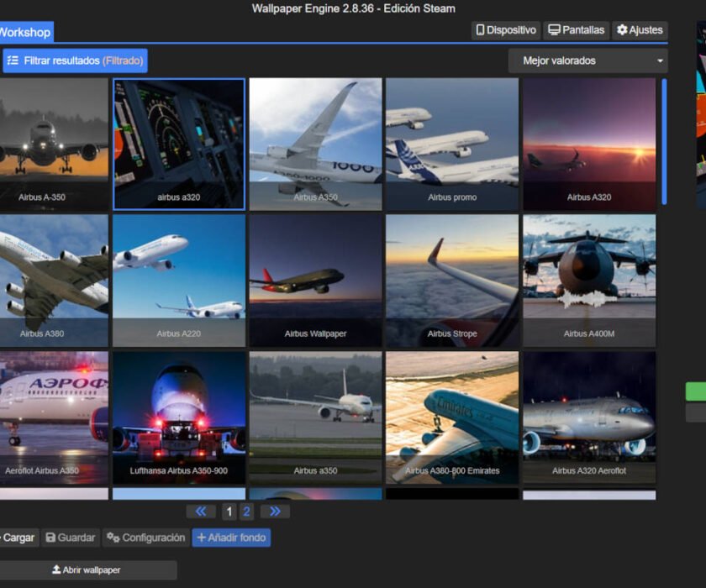Screen dimensions: 706x588
Task: Click Abrir wallpaper upload button
Action: 87,570
